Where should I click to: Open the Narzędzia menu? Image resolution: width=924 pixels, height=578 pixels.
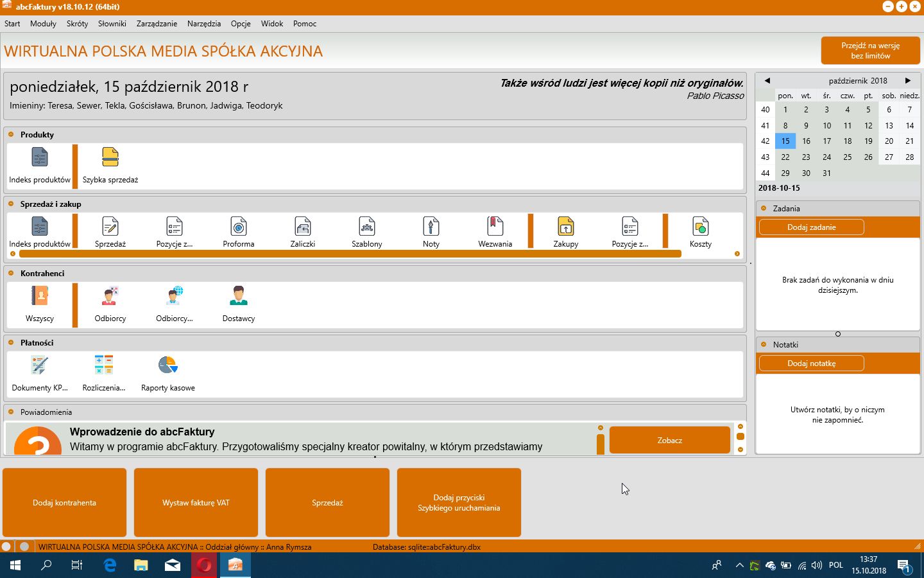tap(204, 24)
